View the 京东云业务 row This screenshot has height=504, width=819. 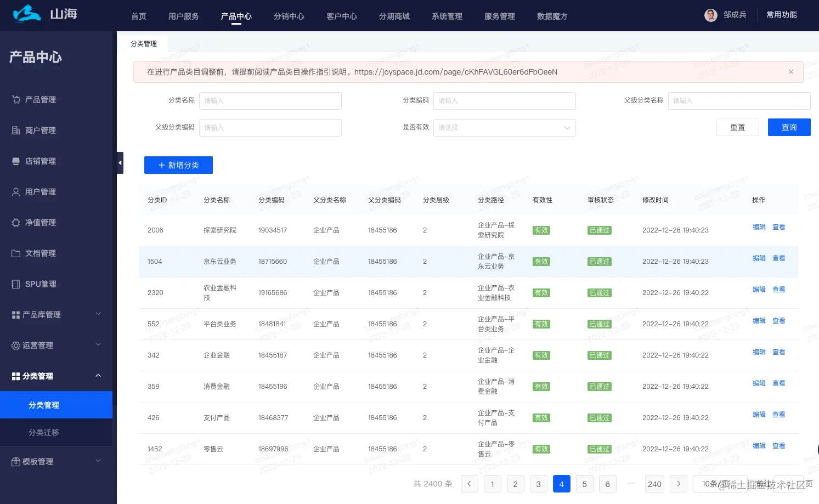pos(779,258)
